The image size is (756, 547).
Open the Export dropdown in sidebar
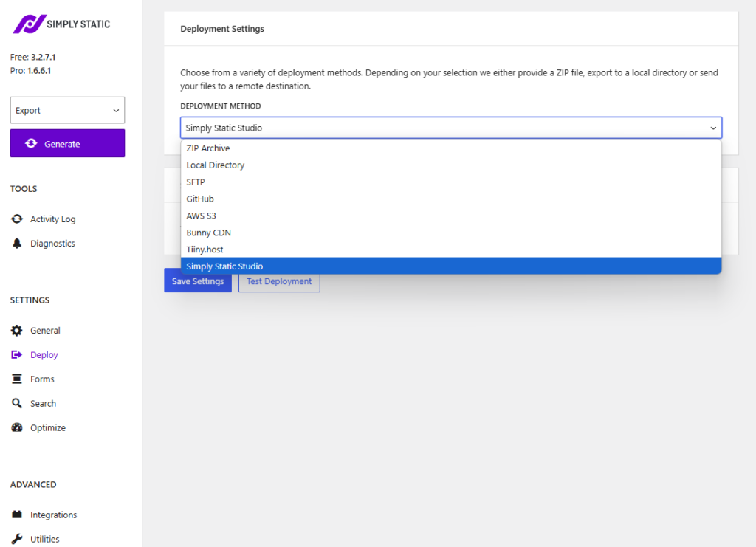tap(67, 110)
